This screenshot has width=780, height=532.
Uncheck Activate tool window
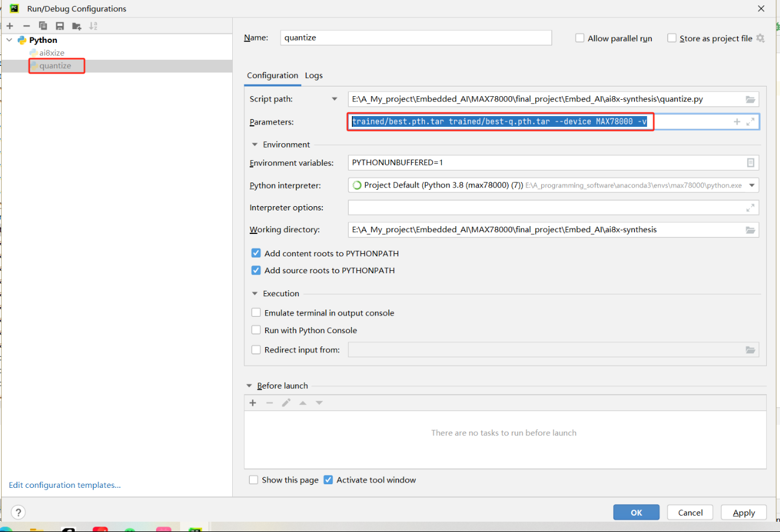[x=328, y=479]
